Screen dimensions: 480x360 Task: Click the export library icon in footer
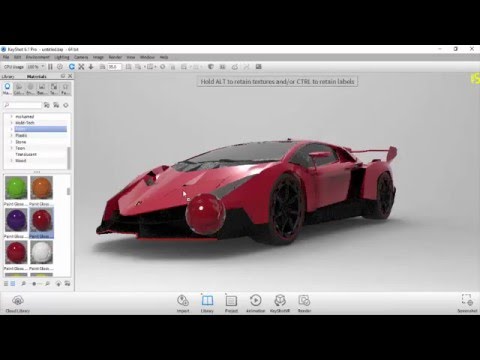pos(67,284)
